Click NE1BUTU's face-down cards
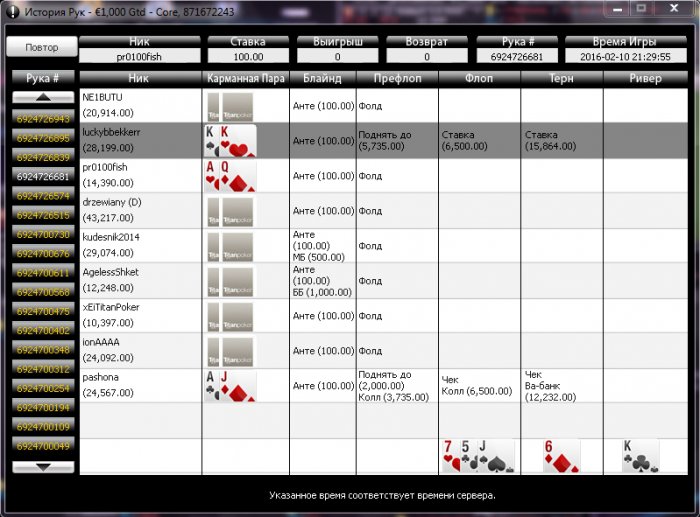Screen dimensions: 700x517 click(x=230, y=107)
